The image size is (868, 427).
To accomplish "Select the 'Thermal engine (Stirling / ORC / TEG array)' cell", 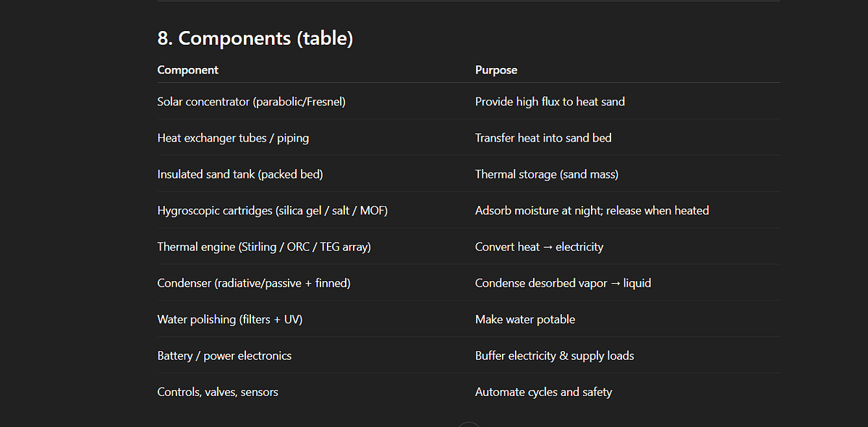I will point(264,246).
